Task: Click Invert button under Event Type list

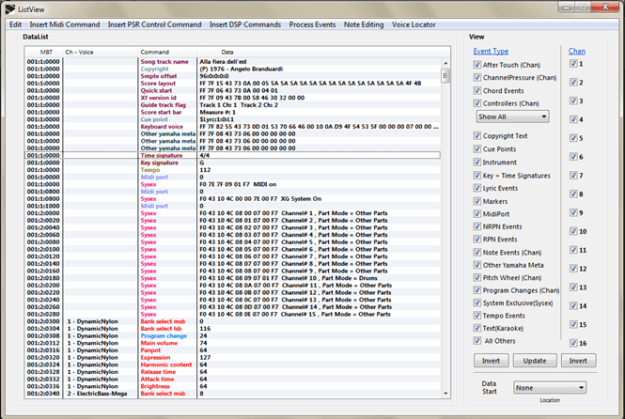Action: (489, 359)
